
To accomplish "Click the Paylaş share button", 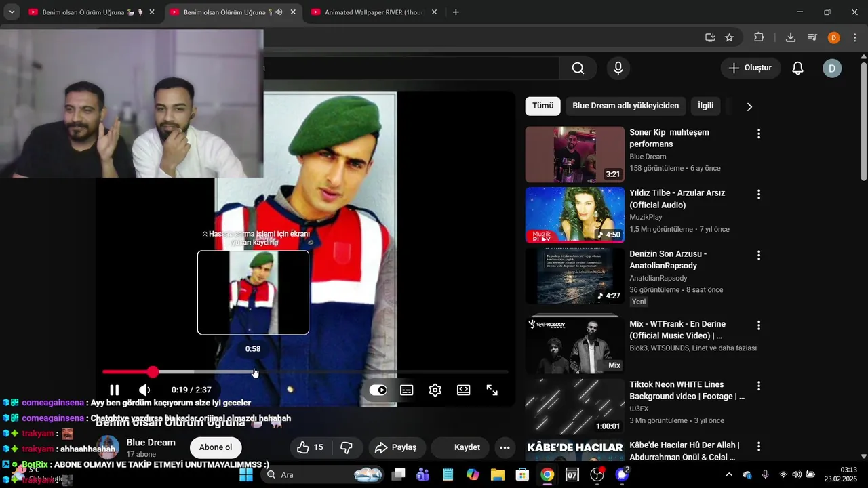I will click(396, 447).
